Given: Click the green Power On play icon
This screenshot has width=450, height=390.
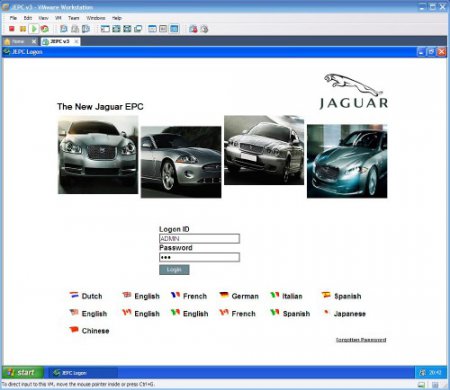Looking at the screenshot, I should (x=34, y=29).
